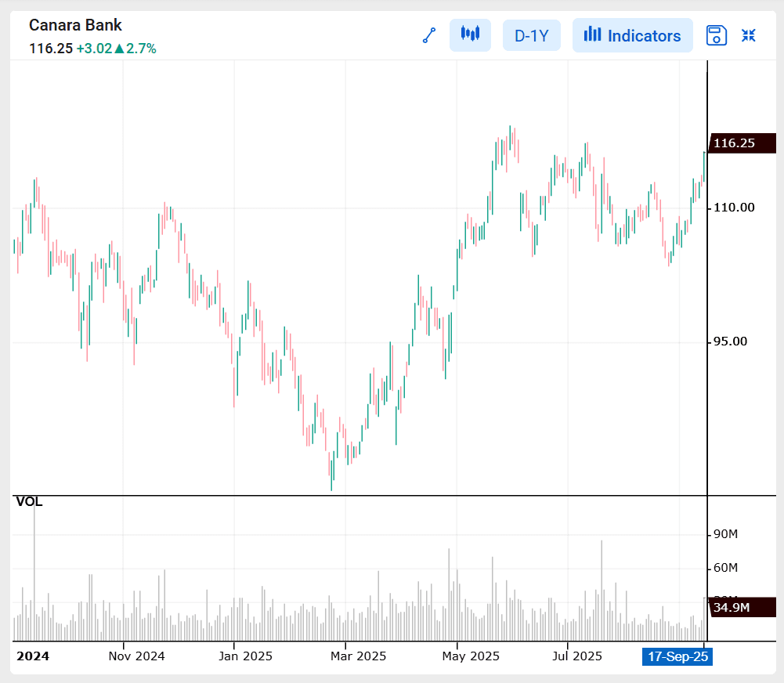Click the 2024 time axis label
The width and height of the screenshot is (784, 683).
pos(32,656)
